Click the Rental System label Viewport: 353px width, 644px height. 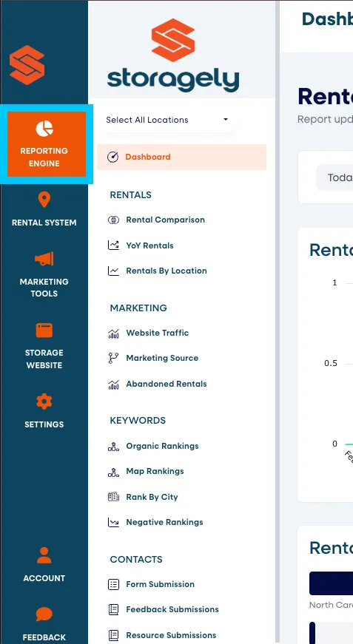click(x=44, y=223)
